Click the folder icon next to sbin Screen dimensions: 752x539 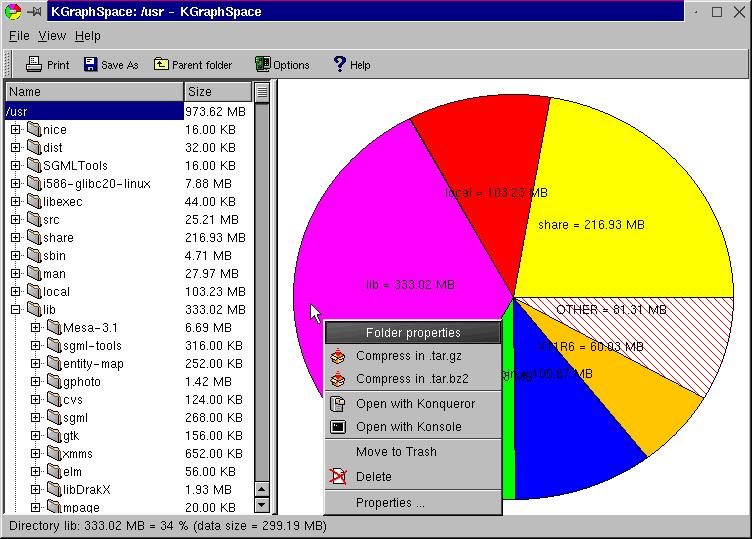coord(34,255)
